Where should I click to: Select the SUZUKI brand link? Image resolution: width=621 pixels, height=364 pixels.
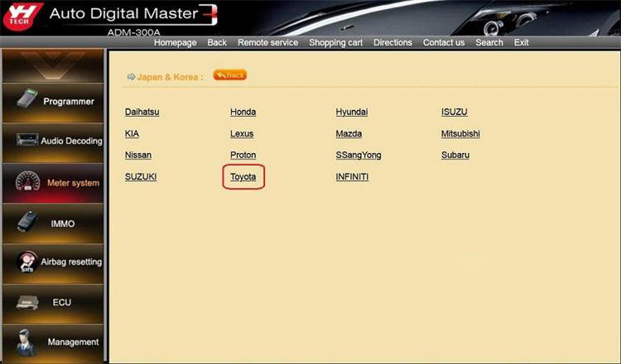pyautogui.click(x=141, y=177)
